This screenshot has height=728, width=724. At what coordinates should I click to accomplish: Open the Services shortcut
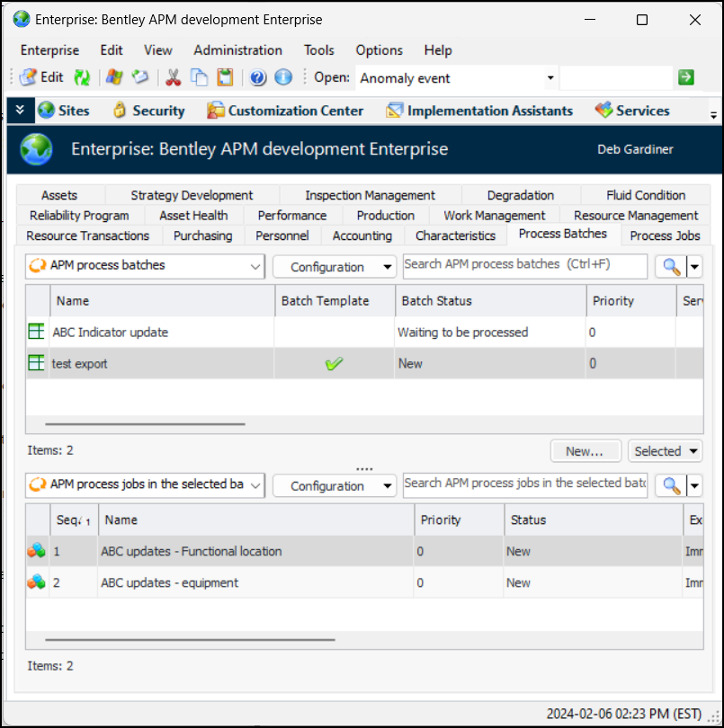tap(632, 111)
